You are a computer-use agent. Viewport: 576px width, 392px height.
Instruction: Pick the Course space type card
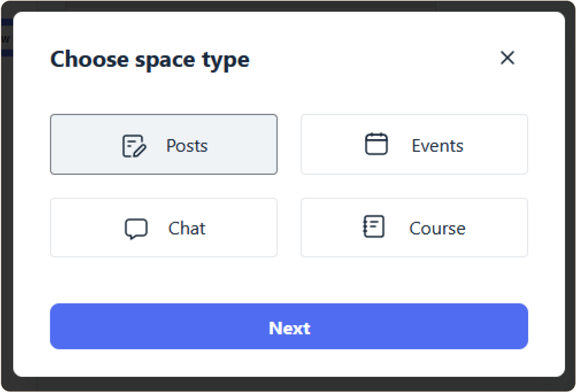point(414,227)
